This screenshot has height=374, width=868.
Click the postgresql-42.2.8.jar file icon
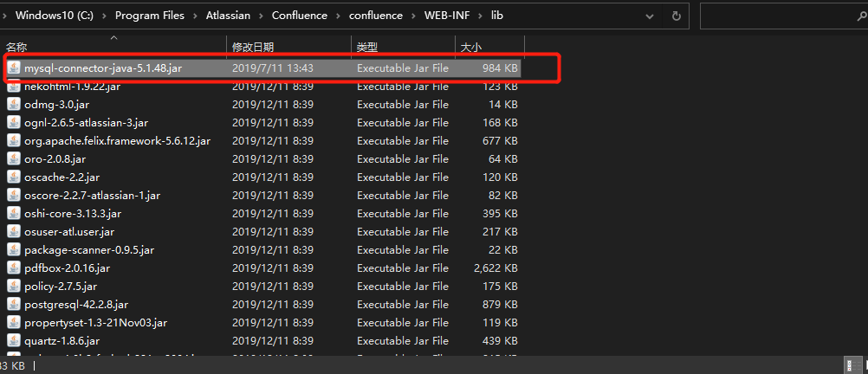point(13,305)
